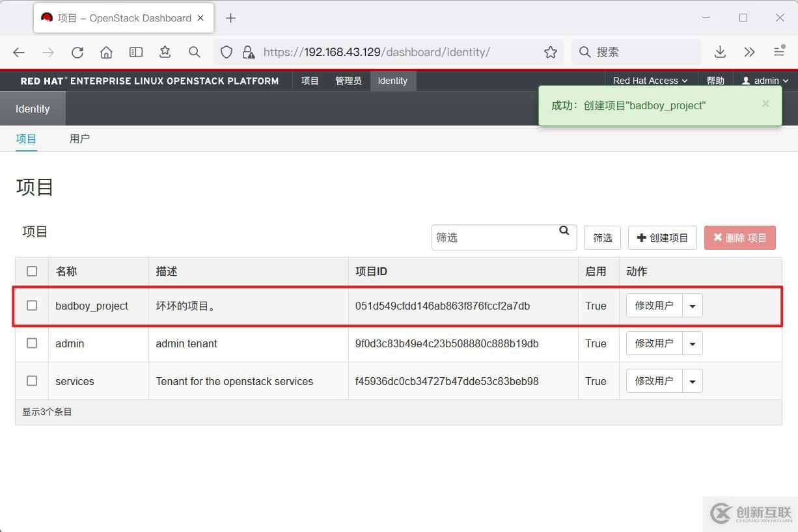Open a new browser tab
The width and height of the screenshot is (798, 532).
coord(230,18)
